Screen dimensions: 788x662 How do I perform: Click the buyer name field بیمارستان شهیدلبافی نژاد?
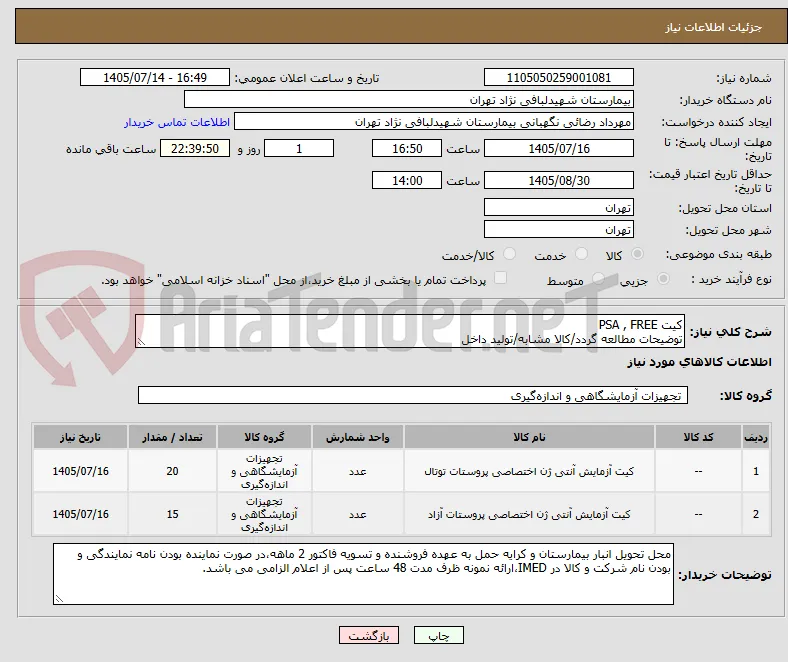(409, 100)
